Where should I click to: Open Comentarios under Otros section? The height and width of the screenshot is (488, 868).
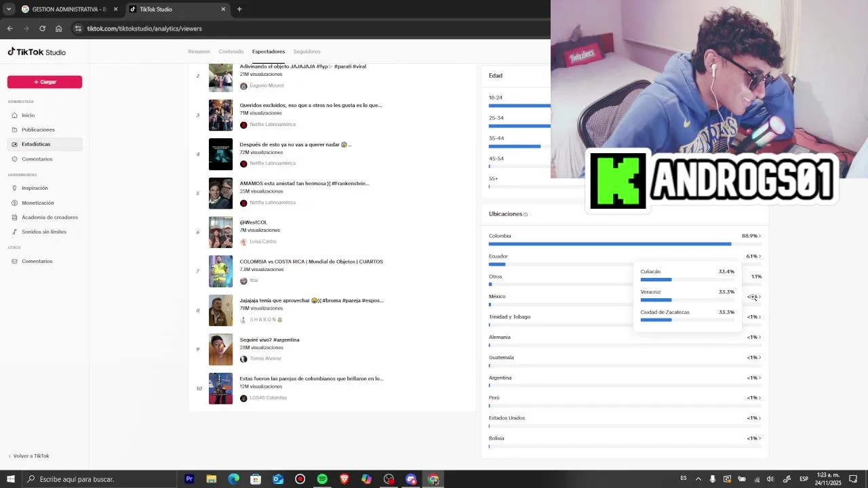point(44,261)
